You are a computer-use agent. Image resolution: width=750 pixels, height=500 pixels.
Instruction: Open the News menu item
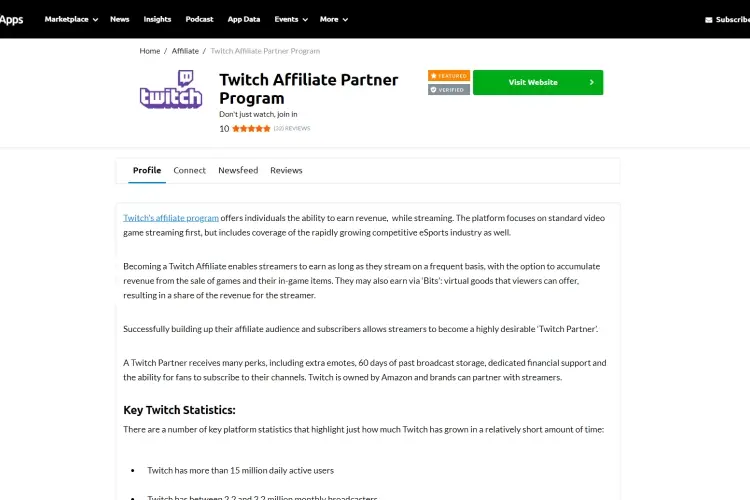120,19
